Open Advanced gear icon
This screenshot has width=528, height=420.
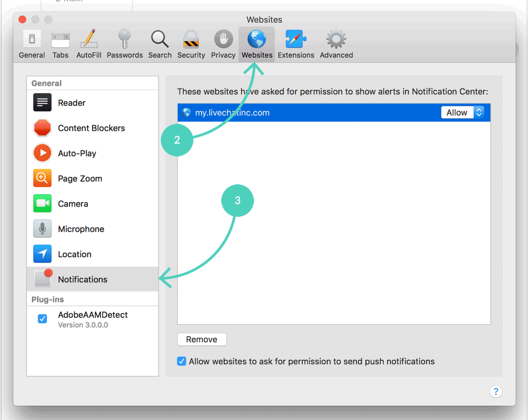[x=336, y=39]
